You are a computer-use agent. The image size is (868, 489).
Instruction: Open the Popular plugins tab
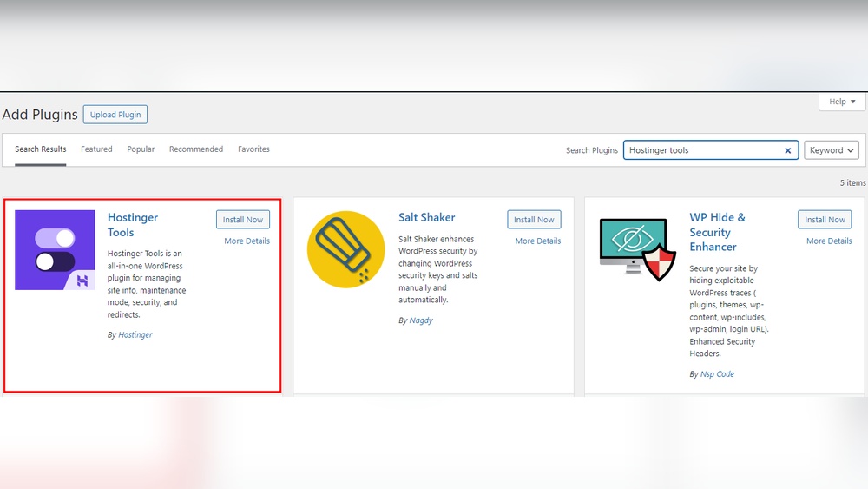click(x=141, y=149)
